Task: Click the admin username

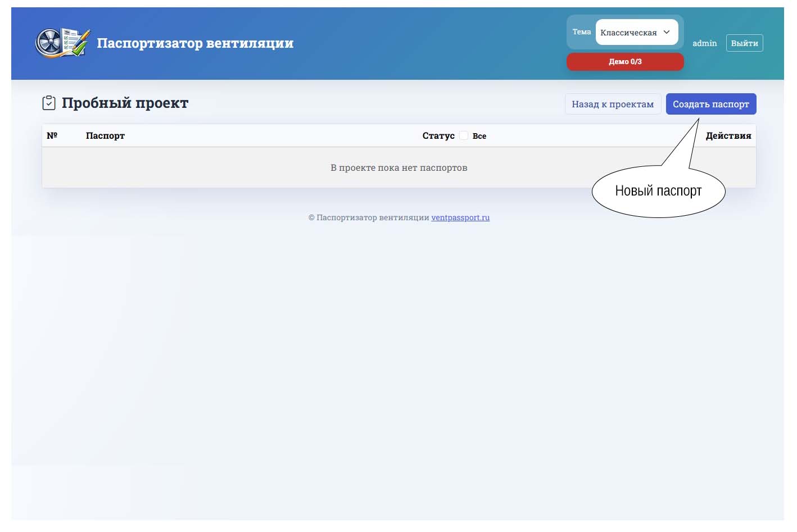Action: (704, 43)
